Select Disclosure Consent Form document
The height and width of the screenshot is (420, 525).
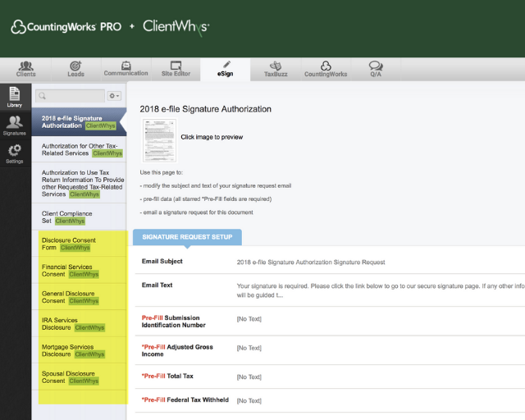tap(79, 244)
